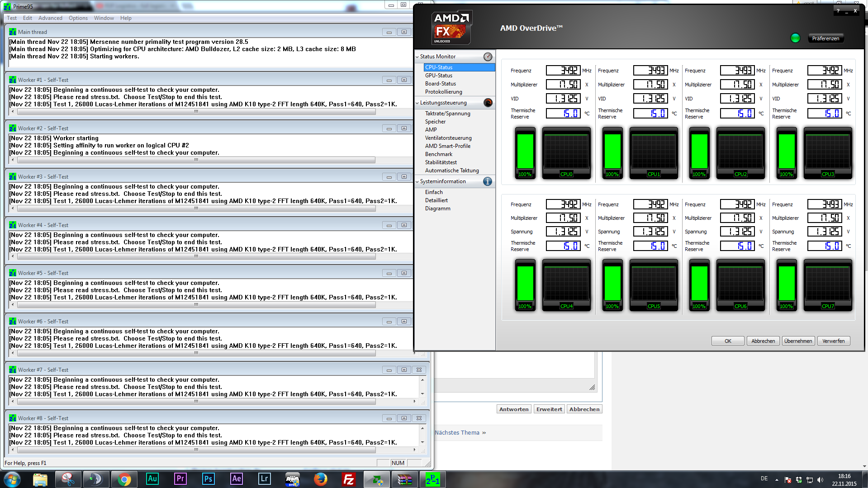
Task: Collapse the Status Monitor section
Action: [417, 57]
